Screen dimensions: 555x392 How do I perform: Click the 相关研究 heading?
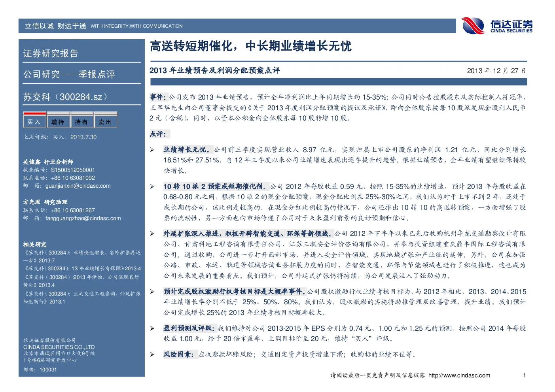[34, 244]
